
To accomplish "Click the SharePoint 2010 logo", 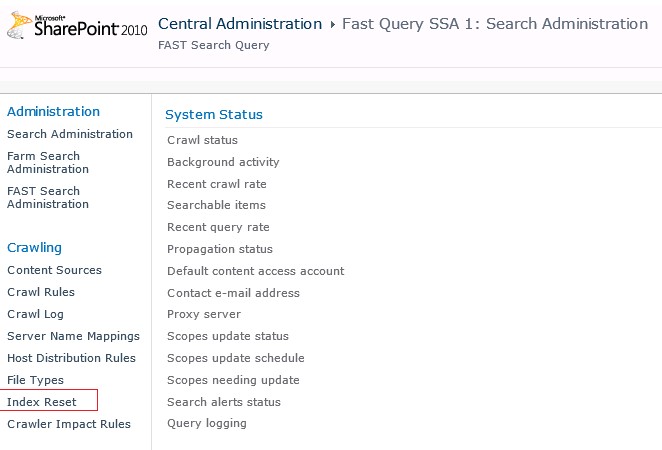I will coord(76,28).
